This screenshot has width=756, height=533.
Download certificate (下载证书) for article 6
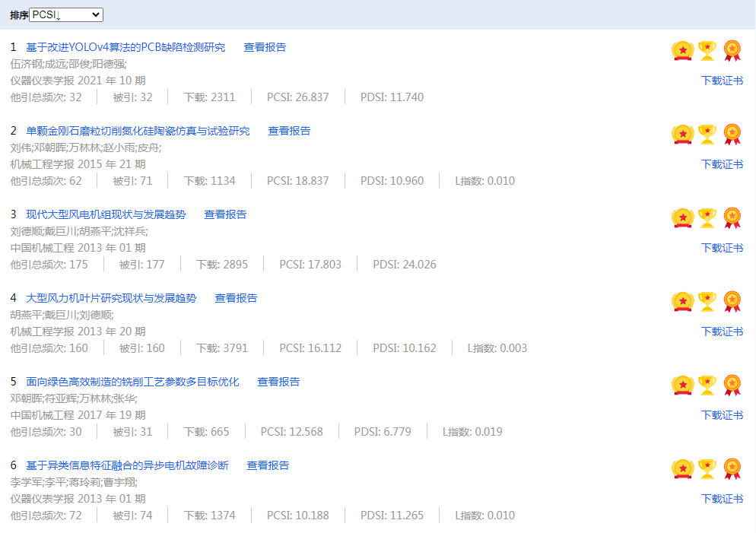[722, 499]
